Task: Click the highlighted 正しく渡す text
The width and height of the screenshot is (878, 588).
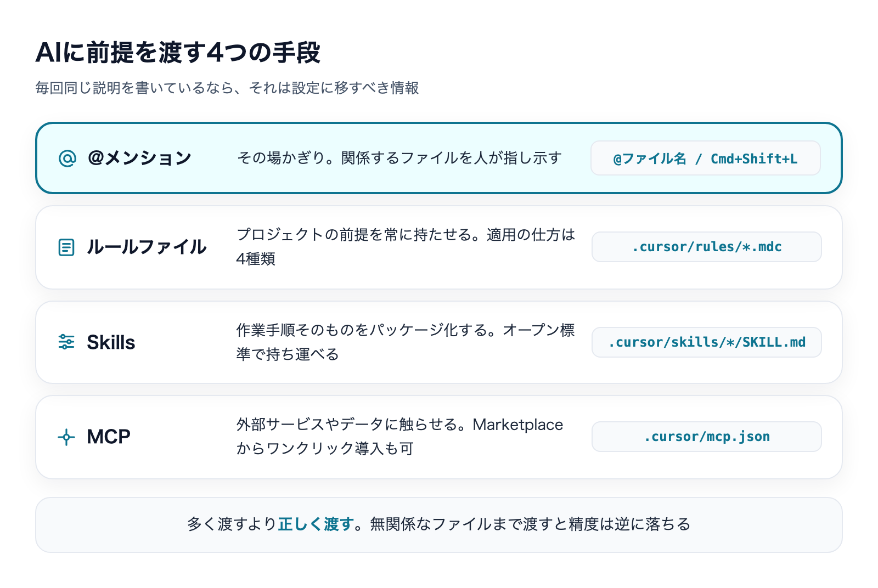Action: click(x=316, y=524)
